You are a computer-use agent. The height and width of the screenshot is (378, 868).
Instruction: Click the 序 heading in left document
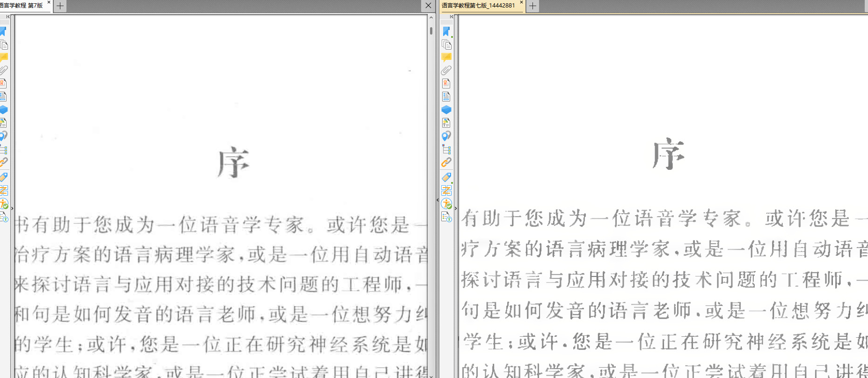[x=233, y=163]
